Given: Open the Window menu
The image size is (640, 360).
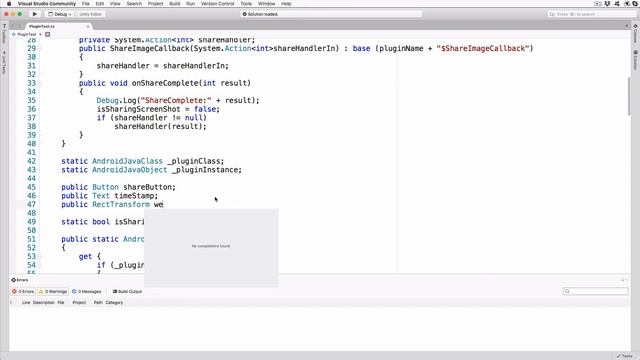Looking at the screenshot, I should point(266,4).
